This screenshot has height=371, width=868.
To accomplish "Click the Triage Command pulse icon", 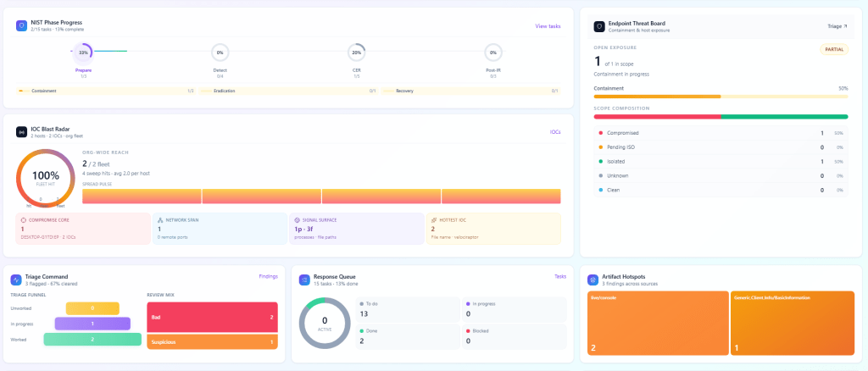I will pyautogui.click(x=15, y=280).
